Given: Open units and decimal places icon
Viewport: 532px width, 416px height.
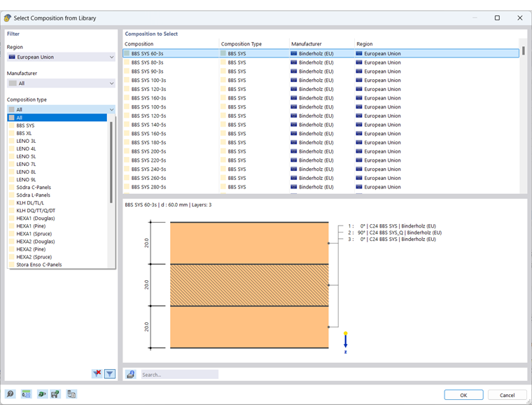Looking at the screenshot, I should (x=26, y=394).
